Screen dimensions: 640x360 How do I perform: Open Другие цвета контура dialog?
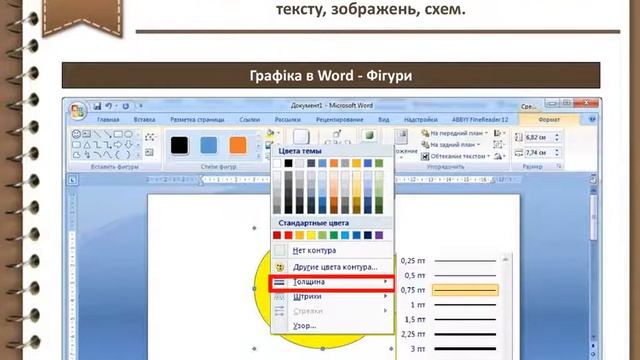pyautogui.click(x=332, y=267)
